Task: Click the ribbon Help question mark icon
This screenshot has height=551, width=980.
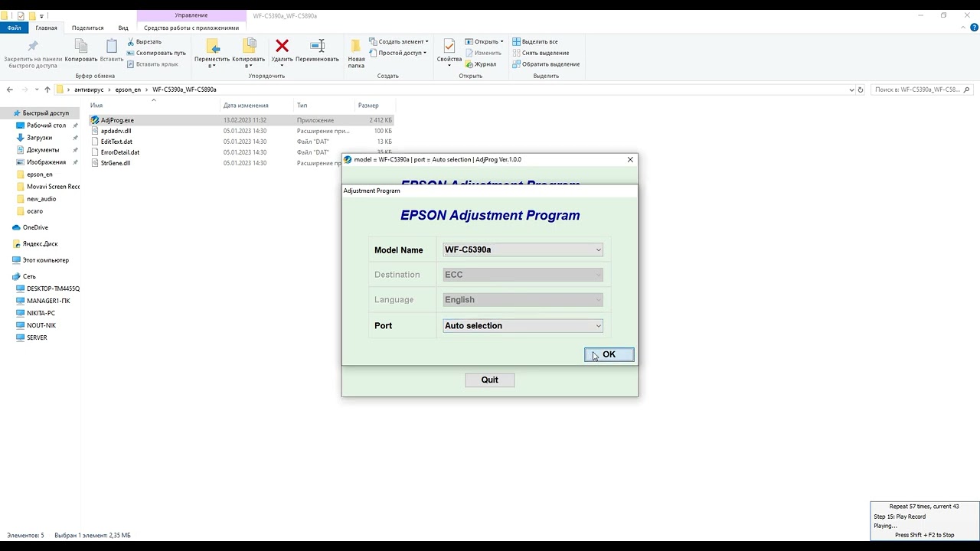Action: [x=974, y=28]
